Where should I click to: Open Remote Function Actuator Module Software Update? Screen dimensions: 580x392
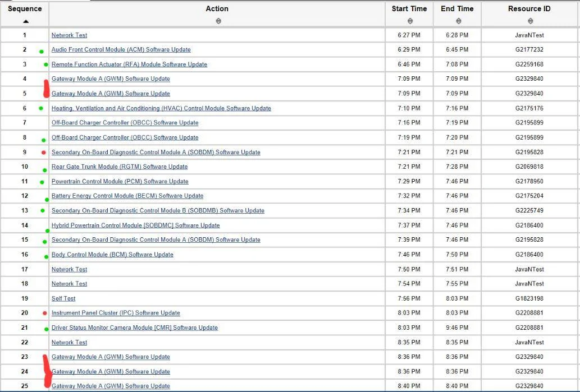[x=129, y=64]
